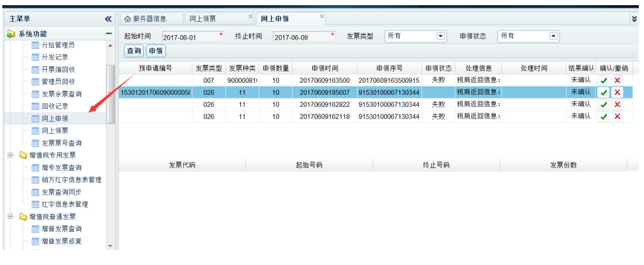Viewport: 644px width, 265px height.
Task: Close the 网上领票 tab
Action: [251, 17]
